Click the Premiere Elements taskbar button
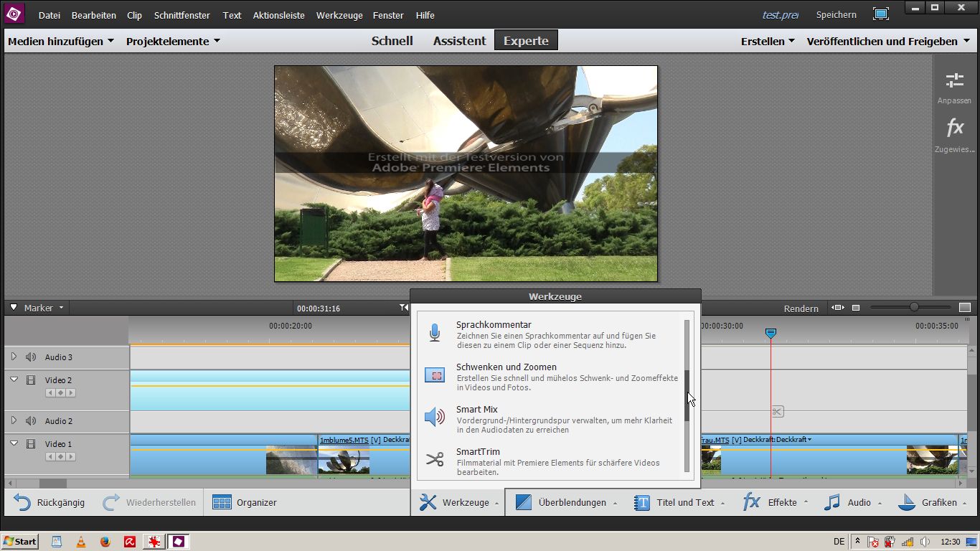Viewport: 980px width, 551px height. pyautogui.click(x=179, y=542)
